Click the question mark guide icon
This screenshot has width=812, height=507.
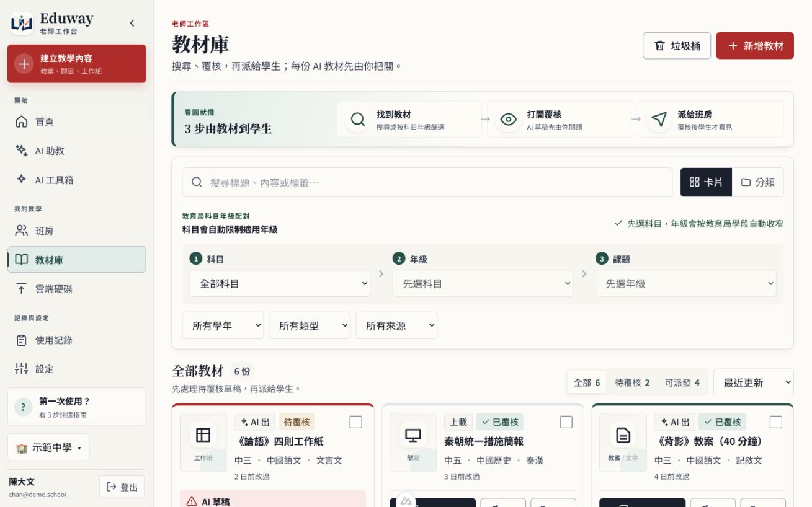click(24, 407)
